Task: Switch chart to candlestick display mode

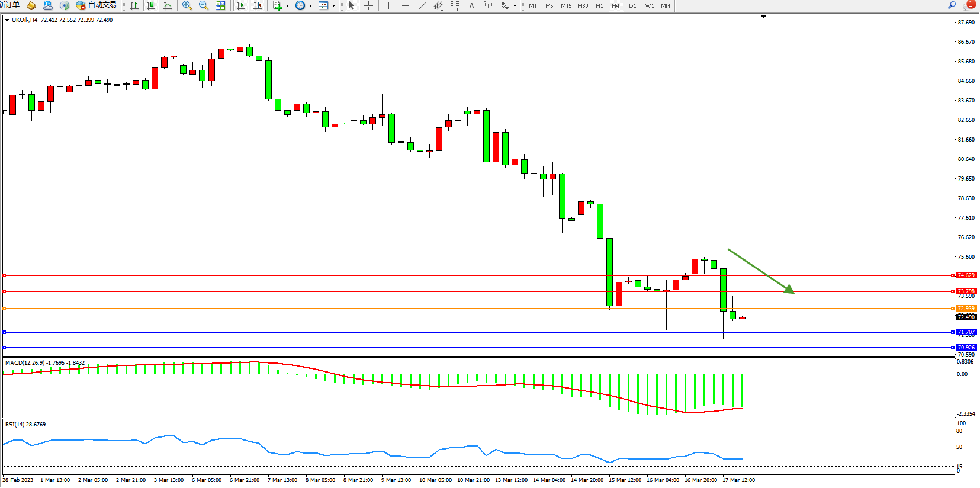Action: point(151,5)
